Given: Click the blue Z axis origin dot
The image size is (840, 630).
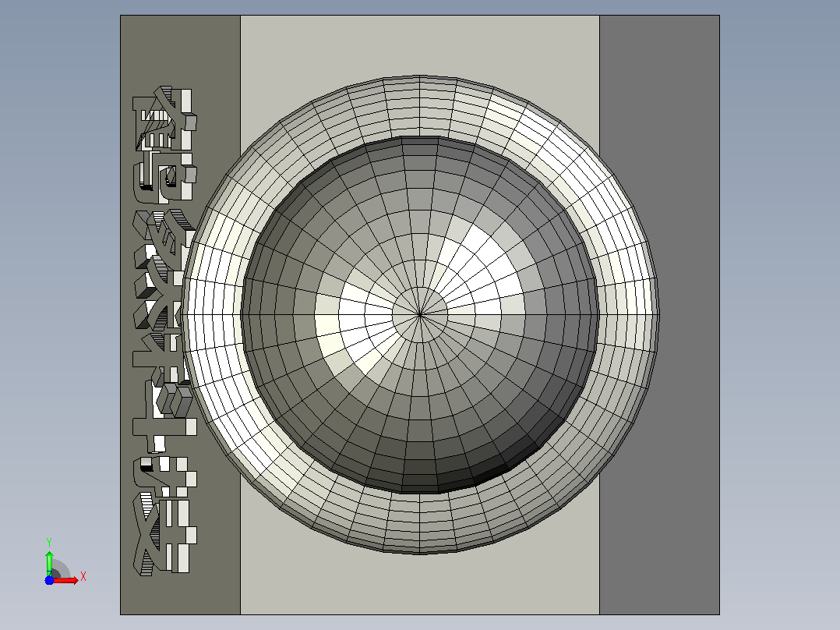Looking at the screenshot, I should (x=49, y=580).
